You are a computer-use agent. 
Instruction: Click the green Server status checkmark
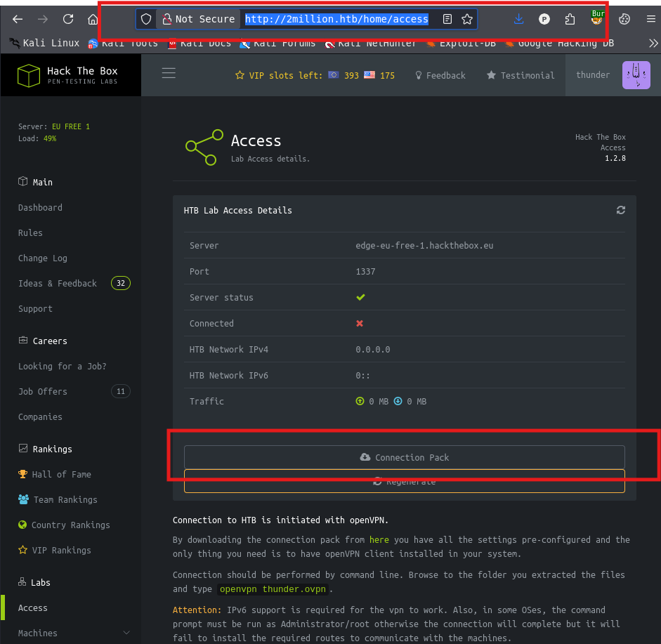pos(360,297)
